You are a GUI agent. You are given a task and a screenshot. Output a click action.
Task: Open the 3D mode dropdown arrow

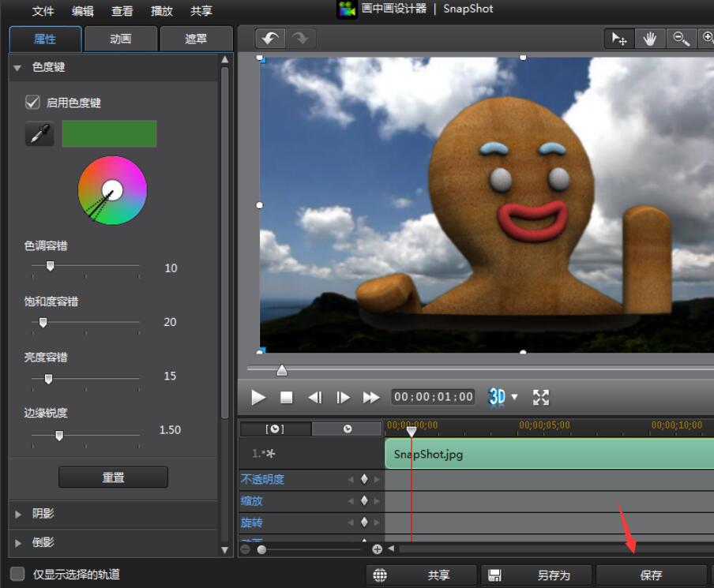[x=515, y=397]
